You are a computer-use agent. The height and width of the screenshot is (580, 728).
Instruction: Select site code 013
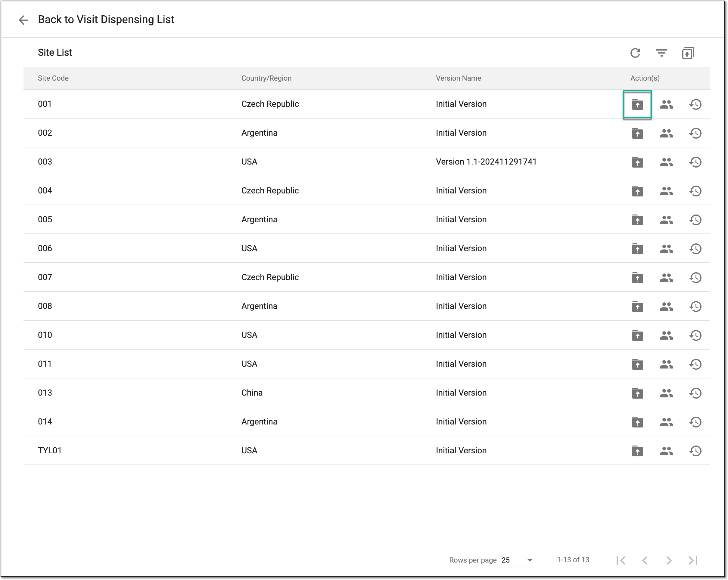coord(45,393)
